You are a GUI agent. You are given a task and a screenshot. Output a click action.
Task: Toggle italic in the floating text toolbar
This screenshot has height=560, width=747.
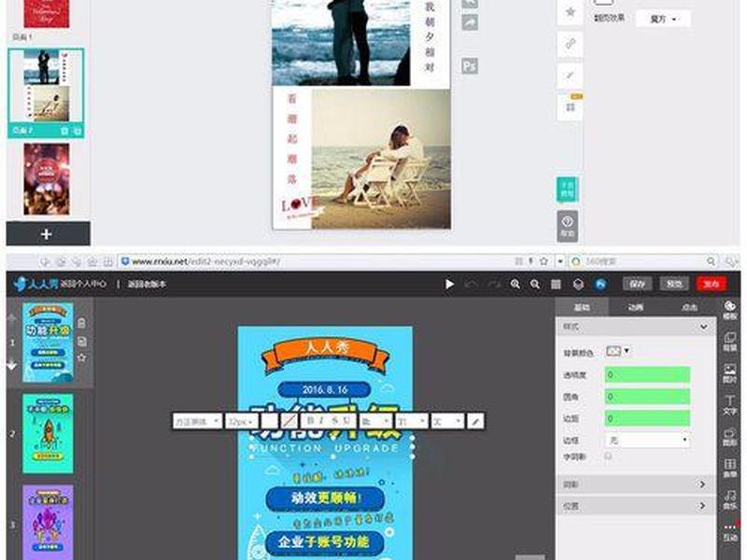(322, 421)
